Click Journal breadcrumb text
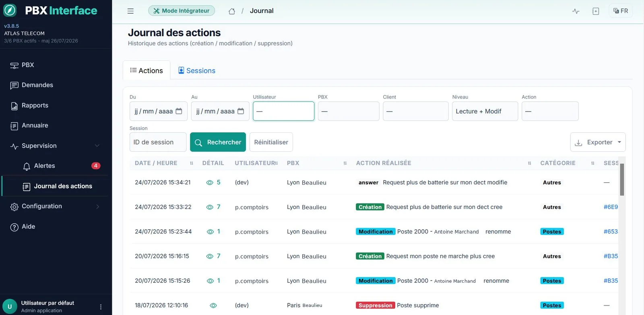Screen dimensions: 644x315 coord(262,11)
